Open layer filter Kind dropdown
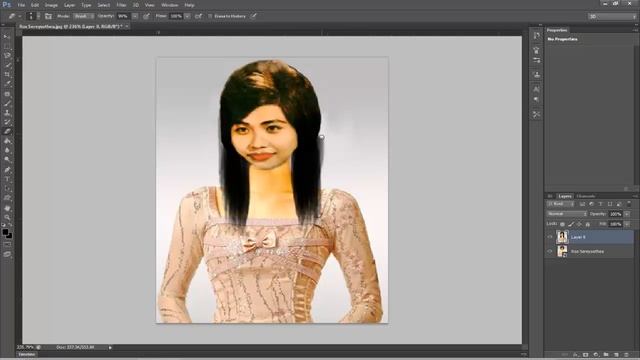The image size is (640, 360). (561, 204)
